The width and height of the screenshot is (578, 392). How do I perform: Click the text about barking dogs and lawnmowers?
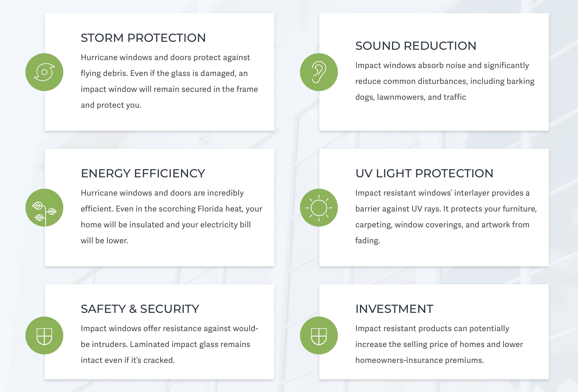[x=445, y=81]
